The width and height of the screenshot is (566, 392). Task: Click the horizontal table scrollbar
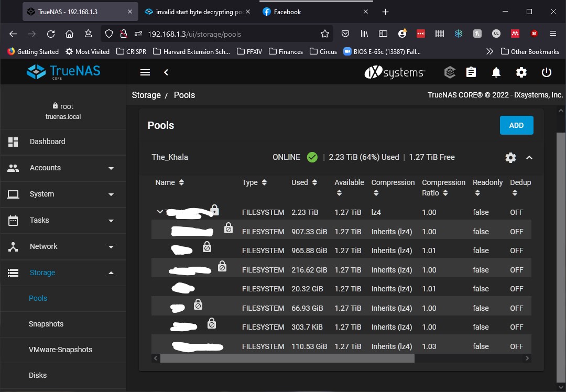[x=287, y=358]
